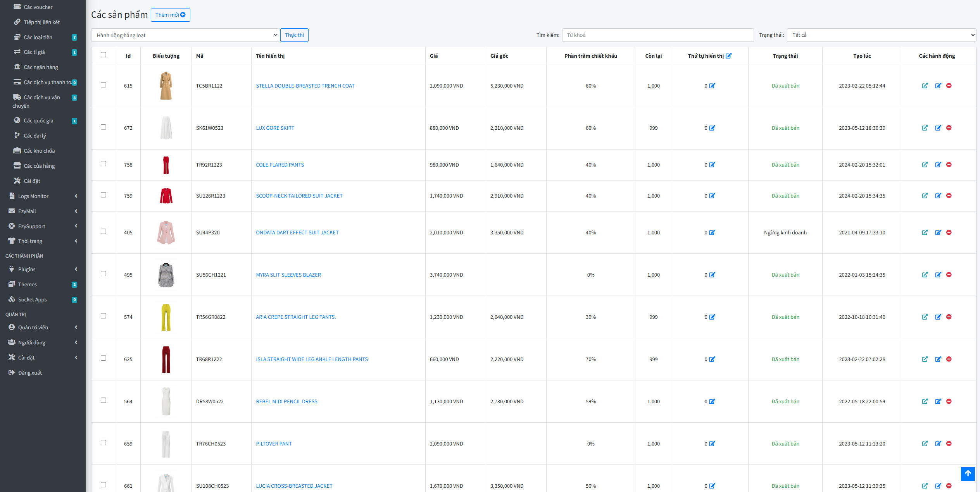Click delete icon for STELLA trench coat row
Viewport: 980px width, 492px height.
coord(949,86)
